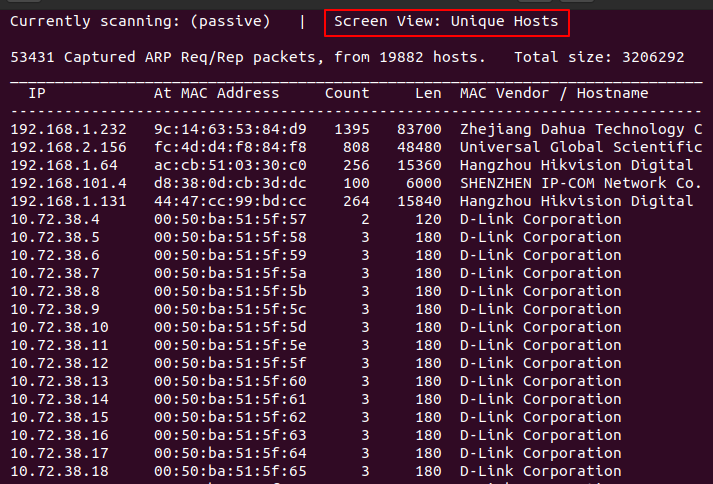This screenshot has width=713, height=484.
Task: Select MAC address 00:50:ba:51:5f:5d
Action: pos(230,328)
